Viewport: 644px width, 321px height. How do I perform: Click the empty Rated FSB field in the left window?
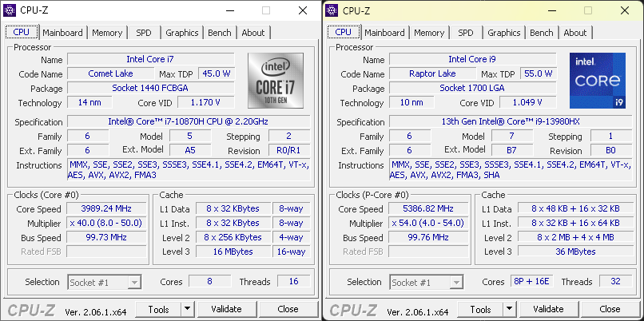[x=106, y=252]
